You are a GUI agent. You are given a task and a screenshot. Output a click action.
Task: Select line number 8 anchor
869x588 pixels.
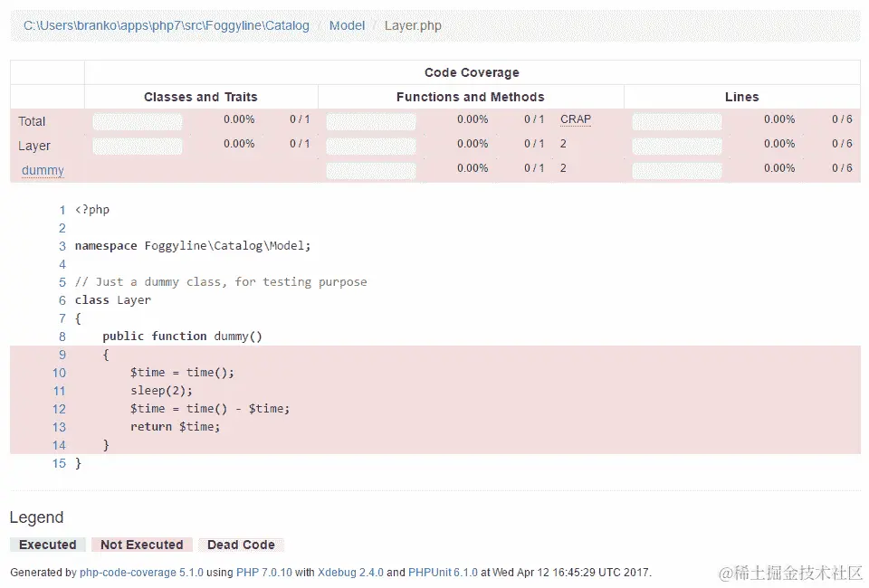(x=62, y=337)
